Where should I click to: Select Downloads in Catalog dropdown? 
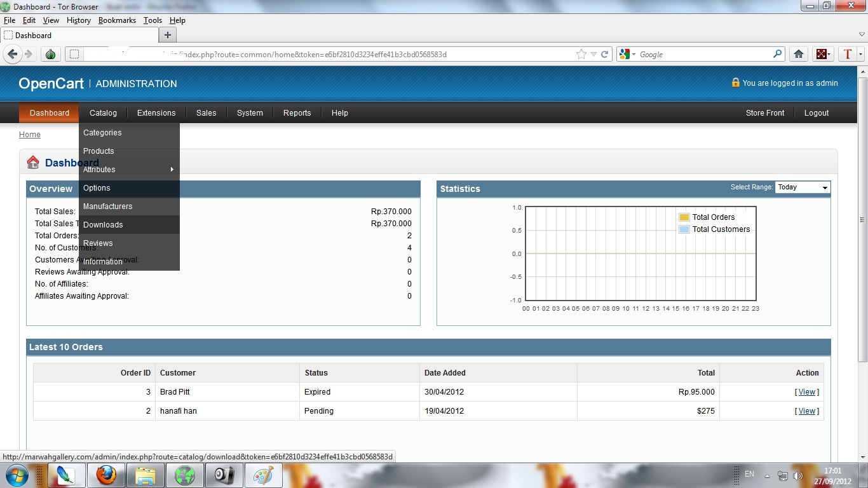tap(129, 225)
